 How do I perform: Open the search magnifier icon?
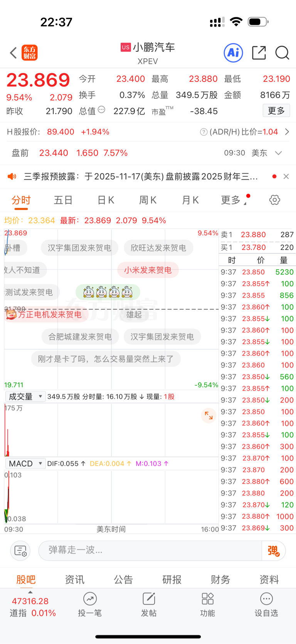pos(282,53)
